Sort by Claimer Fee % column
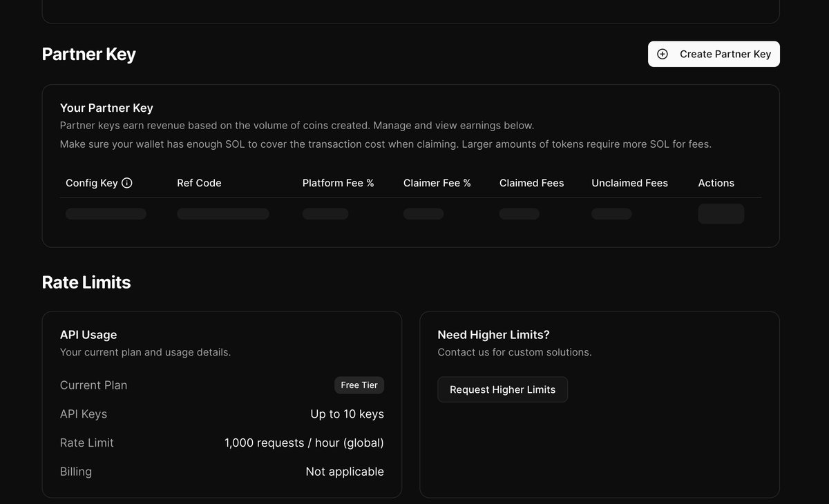829x504 pixels. click(x=437, y=182)
